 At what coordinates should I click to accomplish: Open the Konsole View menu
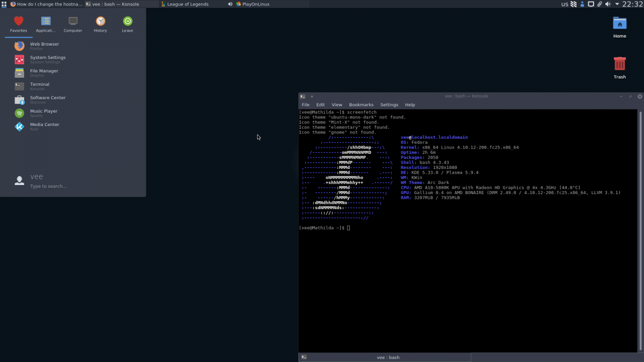click(336, 105)
